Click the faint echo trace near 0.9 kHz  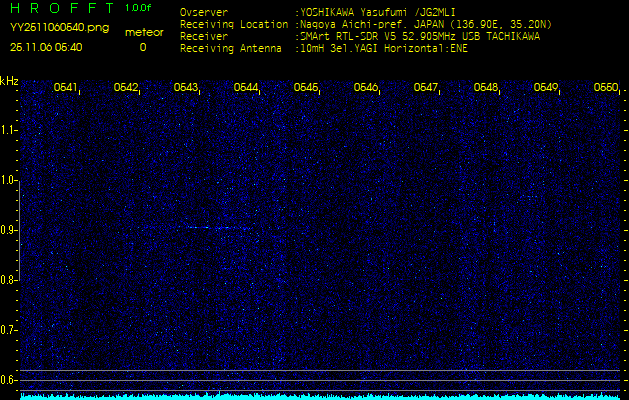coord(215,229)
